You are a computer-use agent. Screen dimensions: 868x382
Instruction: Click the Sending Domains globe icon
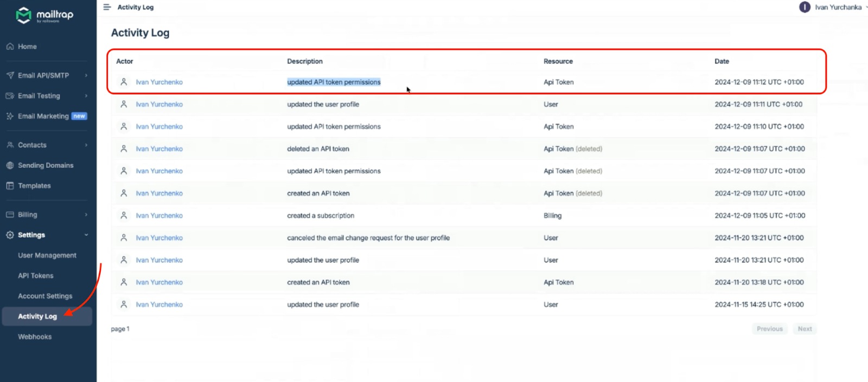pos(10,165)
